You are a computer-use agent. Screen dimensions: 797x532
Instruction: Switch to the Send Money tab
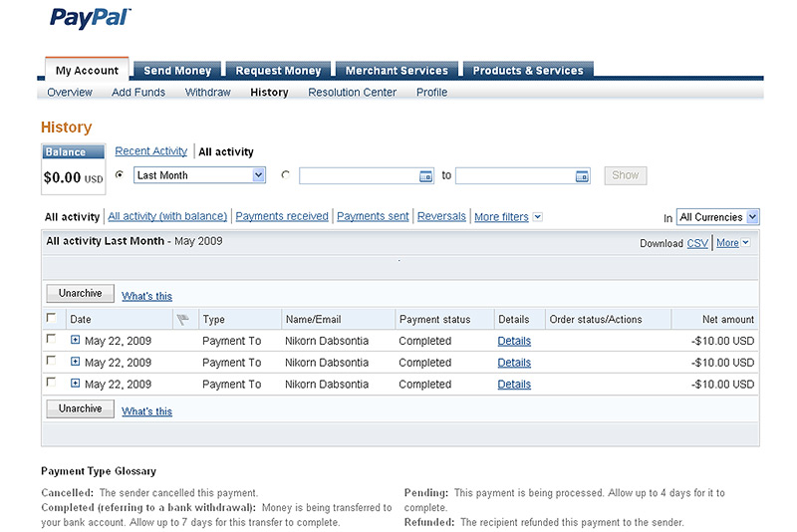177,70
